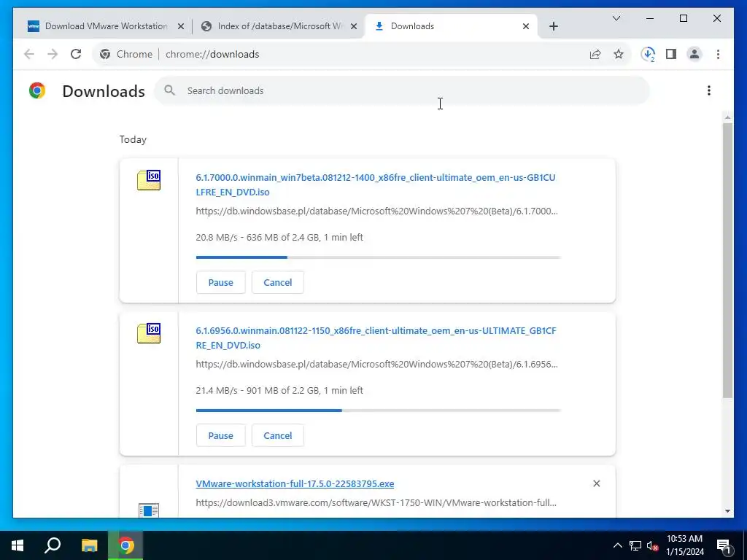Click the 6.1.6956 download progress bar
This screenshot has height=560, width=747.
(379, 410)
